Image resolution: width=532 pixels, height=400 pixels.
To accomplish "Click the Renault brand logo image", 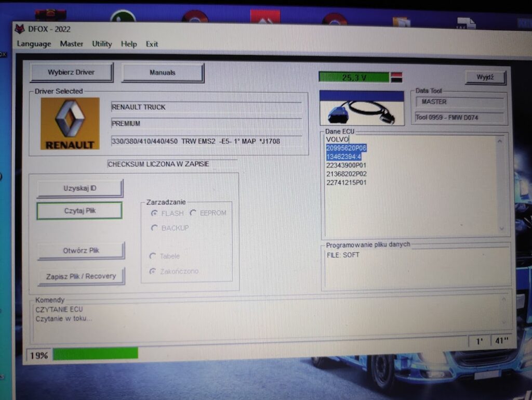I will (70, 124).
